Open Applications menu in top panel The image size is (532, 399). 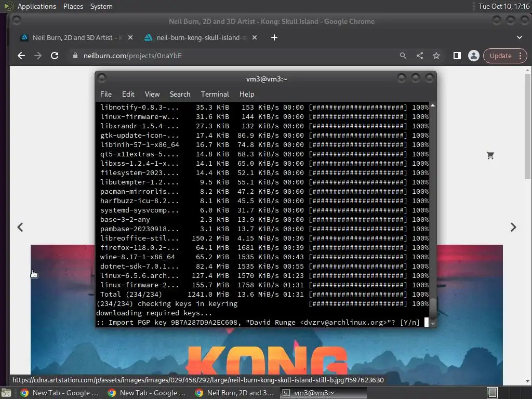[x=37, y=6]
